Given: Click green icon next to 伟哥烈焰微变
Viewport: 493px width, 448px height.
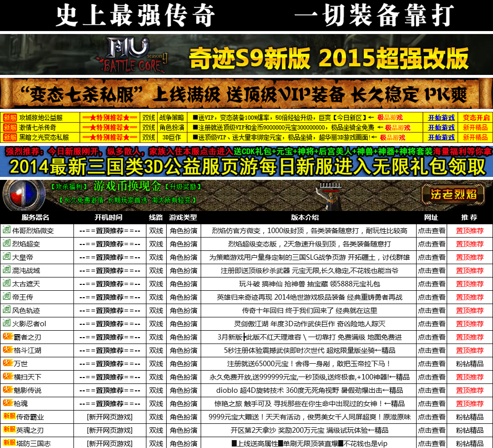Looking at the screenshot, I should (6, 230).
